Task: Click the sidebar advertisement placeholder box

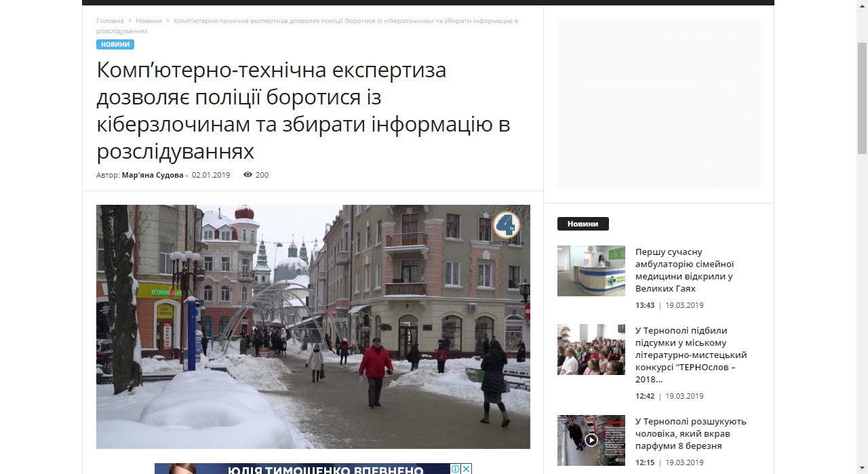Action: [x=658, y=103]
